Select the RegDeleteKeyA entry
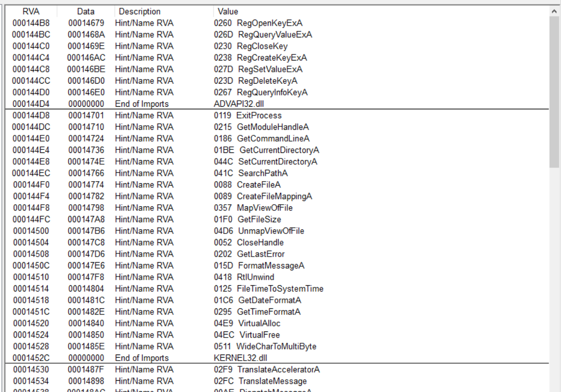The width and height of the screenshot is (561, 392). 277,81
